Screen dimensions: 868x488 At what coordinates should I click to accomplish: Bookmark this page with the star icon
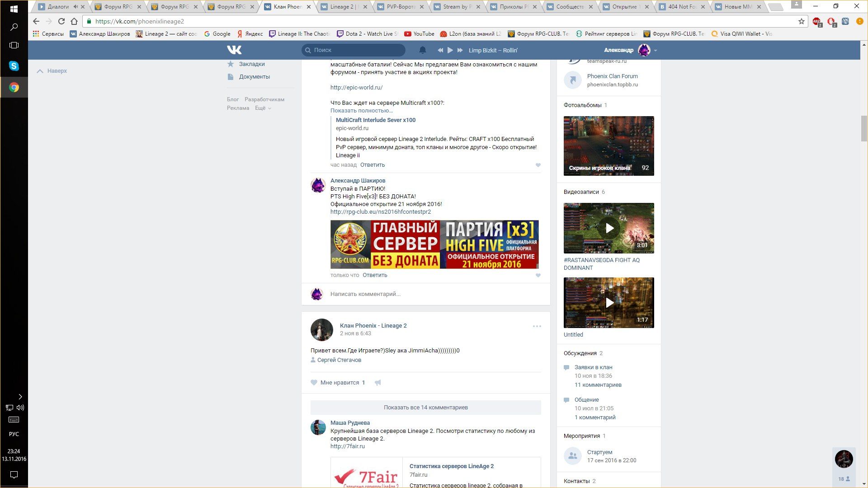[x=801, y=21]
